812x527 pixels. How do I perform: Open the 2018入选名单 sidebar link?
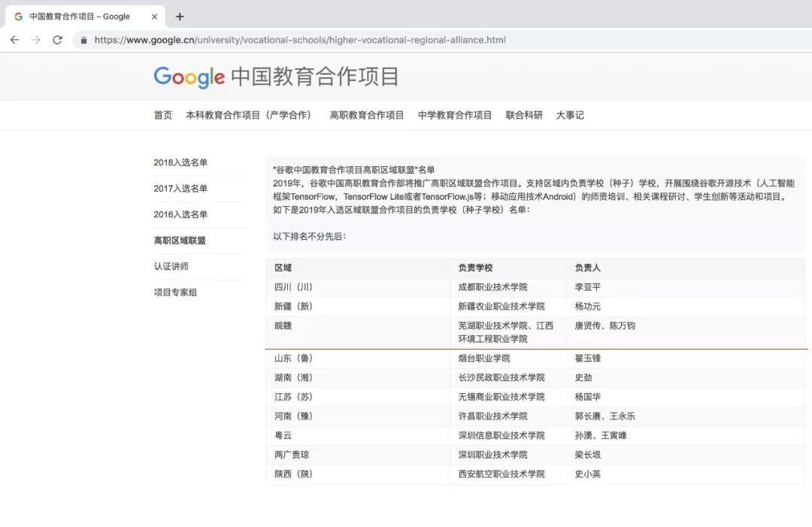coord(180,162)
